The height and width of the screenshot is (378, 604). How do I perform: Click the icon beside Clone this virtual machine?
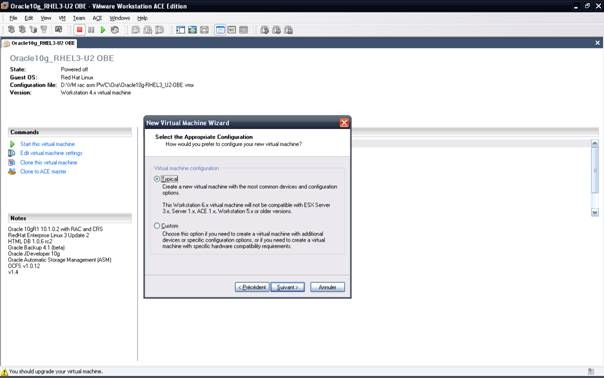coord(12,162)
